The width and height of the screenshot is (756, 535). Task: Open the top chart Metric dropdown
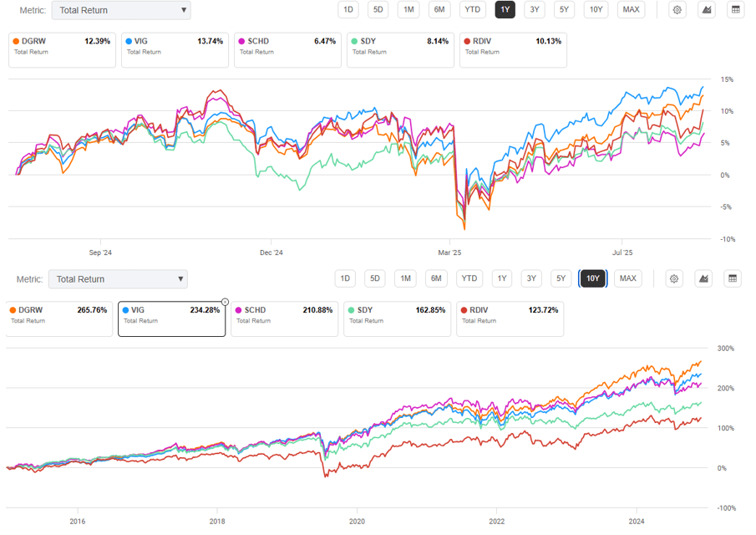[120, 11]
